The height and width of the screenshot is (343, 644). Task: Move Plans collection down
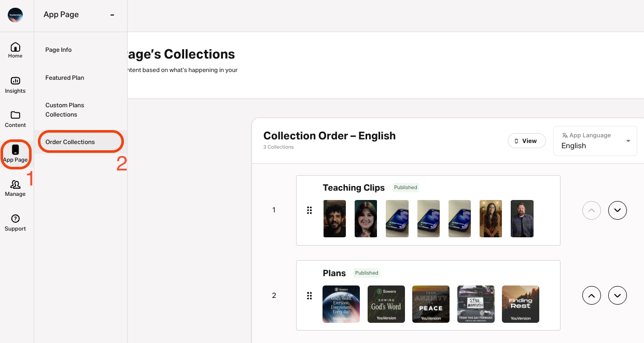pos(618,295)
